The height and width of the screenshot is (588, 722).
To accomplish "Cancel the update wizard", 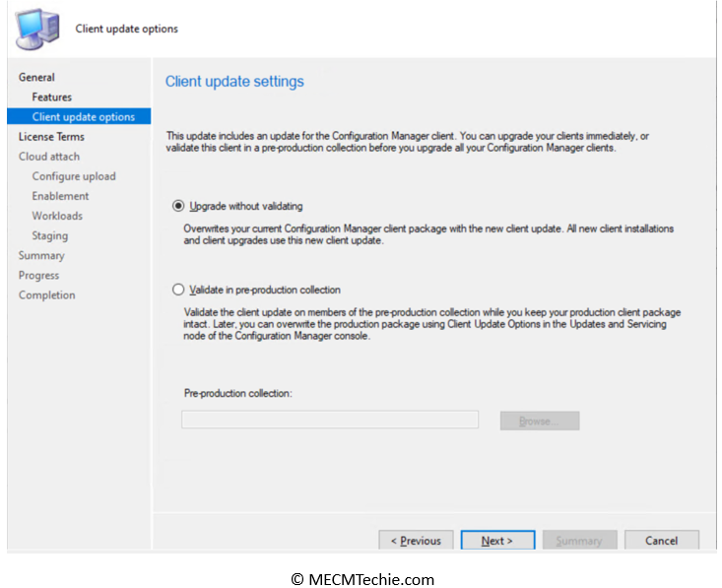I will (661, 540).
